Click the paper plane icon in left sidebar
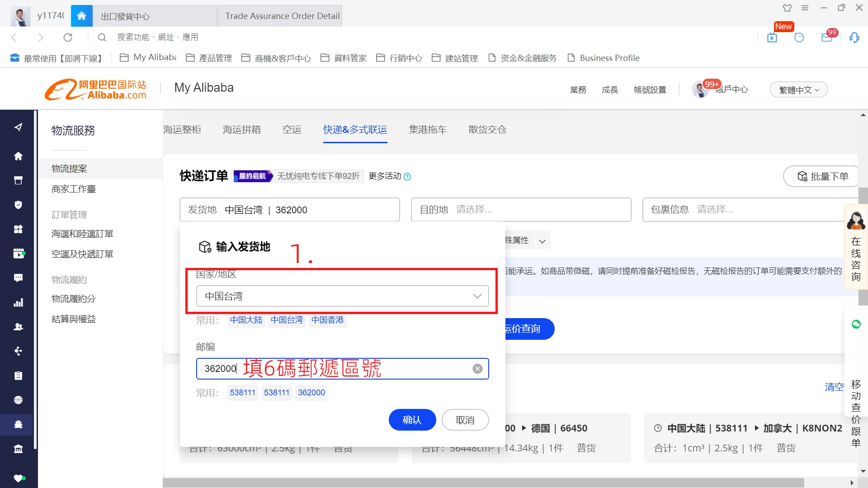Viewport: 868px width, 488px height. pyautogui.click(x=18, y=127)
